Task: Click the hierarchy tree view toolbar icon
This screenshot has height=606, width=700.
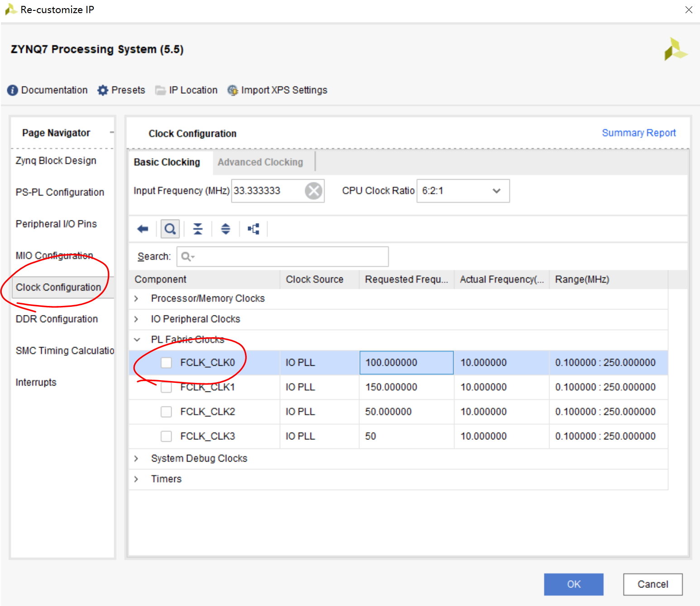Action: tap(254, 229)
